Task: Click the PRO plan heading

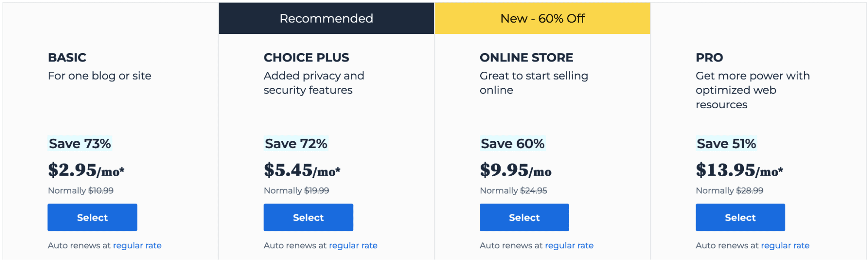Action: [x=709, y=57]
